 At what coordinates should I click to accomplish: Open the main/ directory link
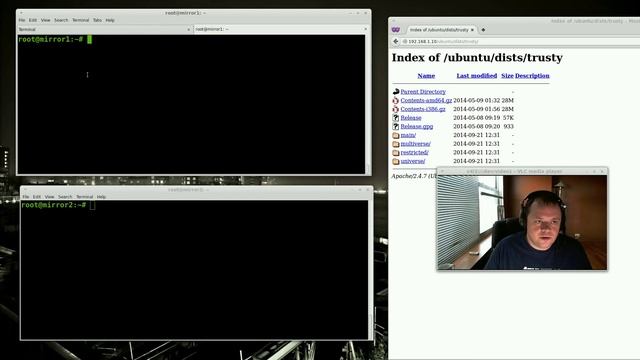pyautogui.click(x=408, y=135)
